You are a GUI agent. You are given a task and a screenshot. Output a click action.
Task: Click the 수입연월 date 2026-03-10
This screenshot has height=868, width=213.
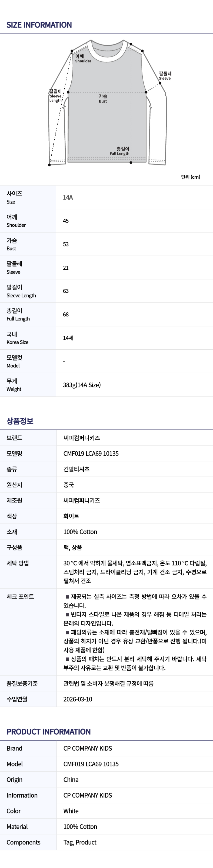coord(78,699)
